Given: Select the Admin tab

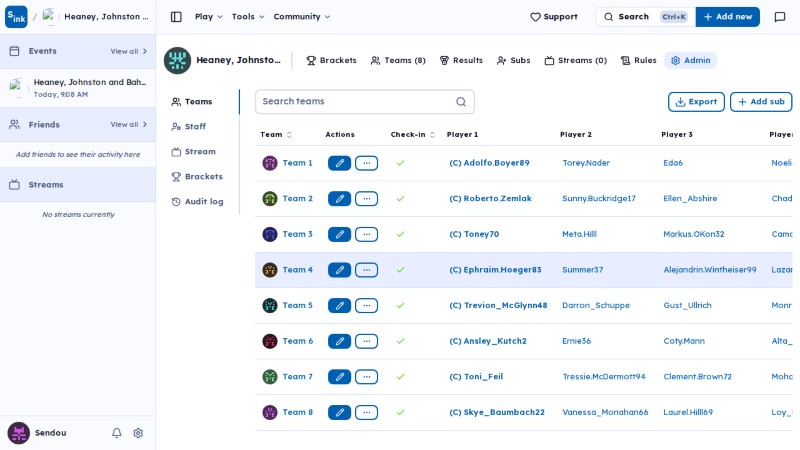Looking at the screenshot, I should click(x=690, y=60).
